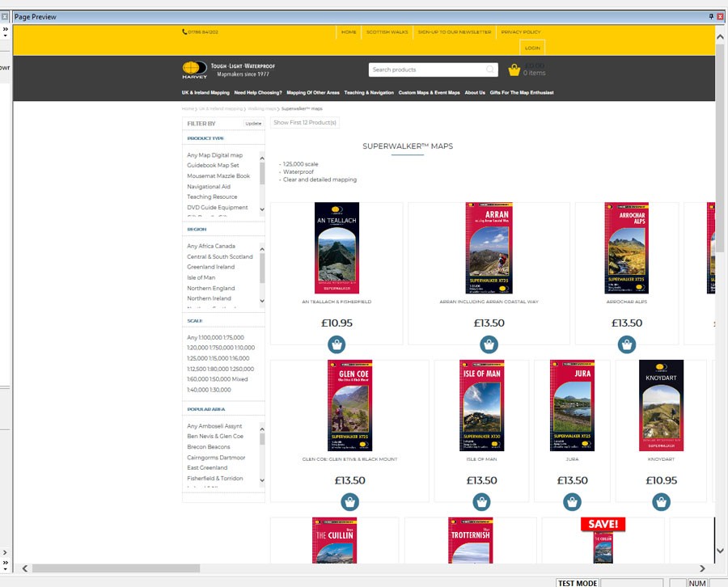Add An Teallach map to basket
Screen dimensions: 728x587
(336, 345)
